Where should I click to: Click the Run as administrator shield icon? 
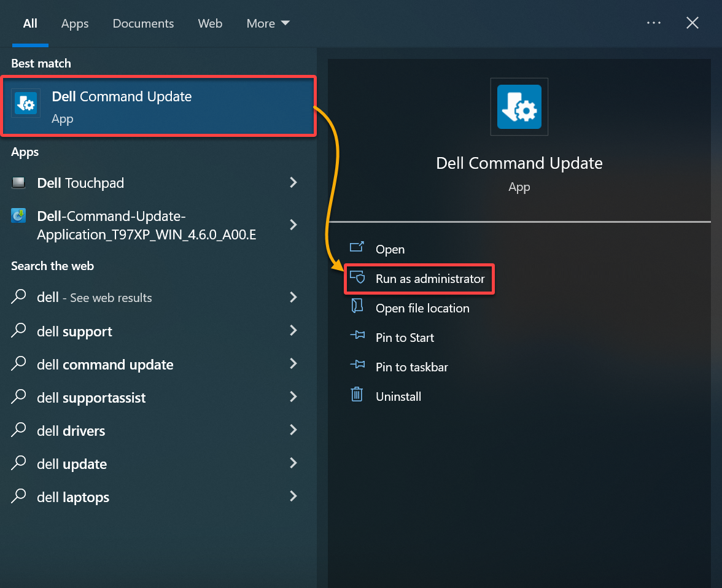[x=357, y=277]
